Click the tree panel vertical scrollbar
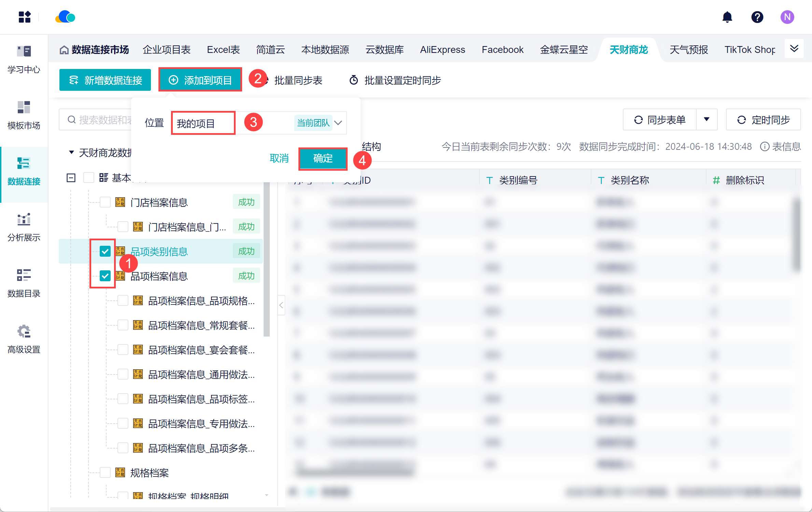The width and height of the screenshot is (812, 512). pos(267,259)
